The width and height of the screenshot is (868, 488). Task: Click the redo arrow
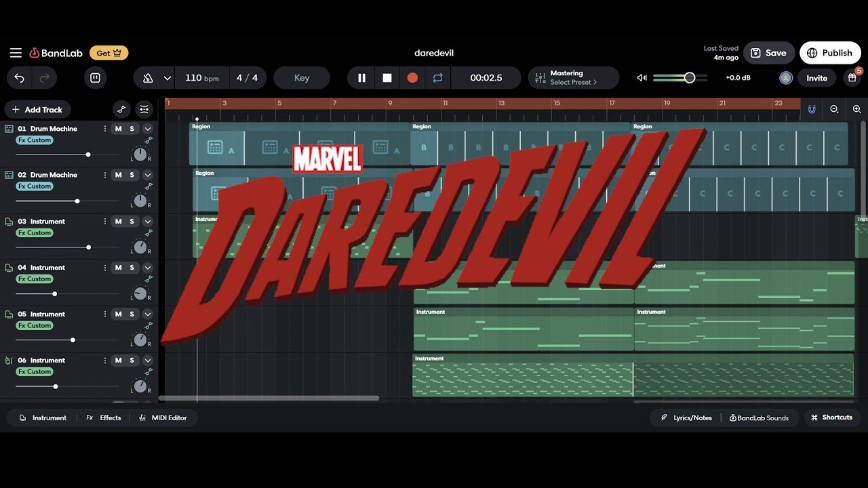44,78
